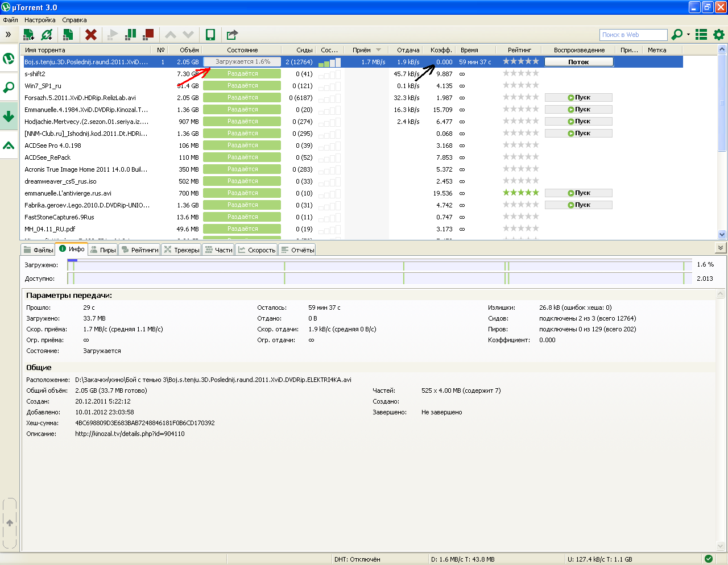Screen dimensions: 728x565
Task: Switch to the Пиры tab
Action: coord(103,250)
